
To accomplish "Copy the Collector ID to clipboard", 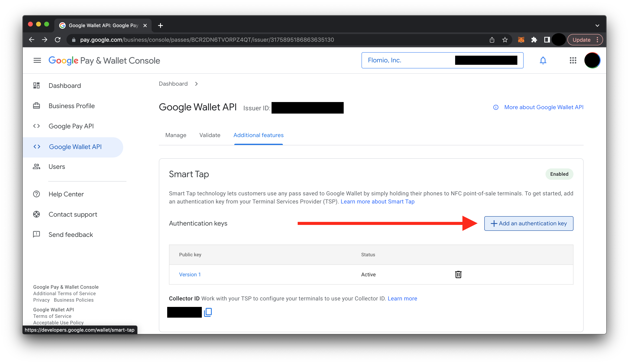I will point(208,312).
